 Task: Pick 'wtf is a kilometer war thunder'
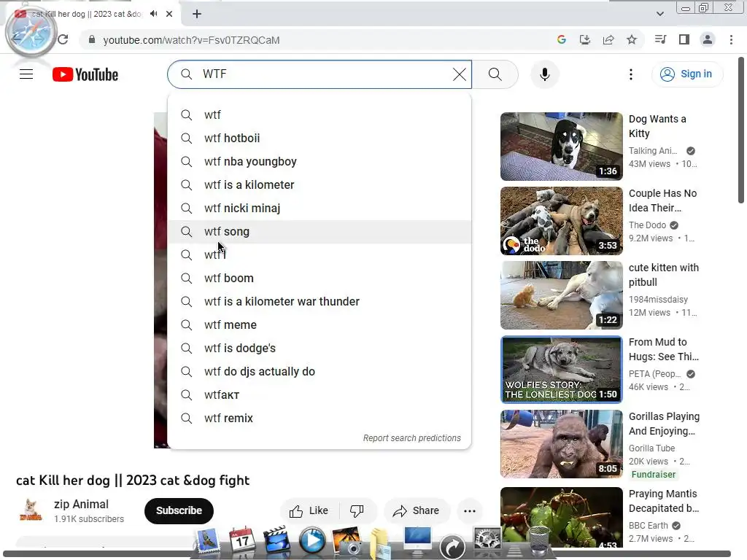point(320,301)
